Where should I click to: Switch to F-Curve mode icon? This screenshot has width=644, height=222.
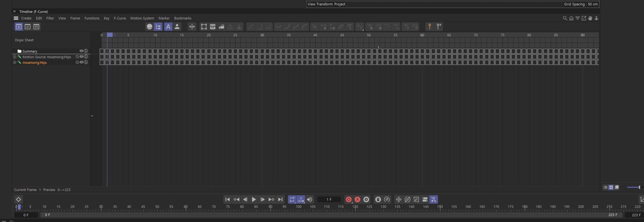coord(28,27)
